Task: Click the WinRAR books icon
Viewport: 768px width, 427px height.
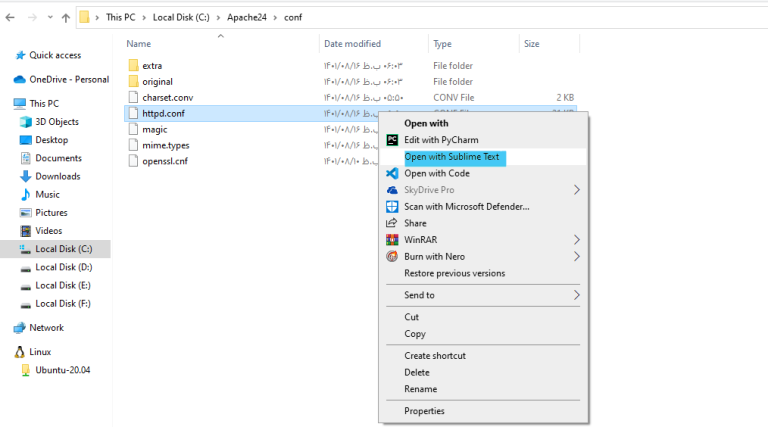Action: 393,240
